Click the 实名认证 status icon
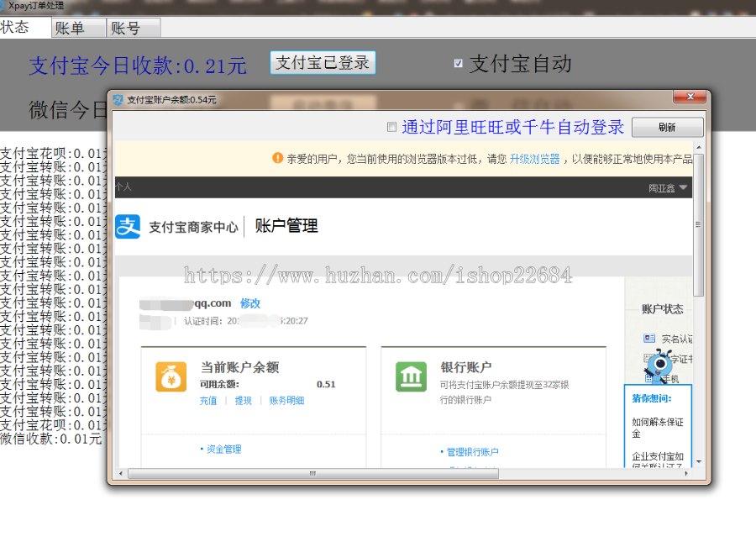Image resolution: width=756 pixels, height=547 pixels. tap(649, 338)
